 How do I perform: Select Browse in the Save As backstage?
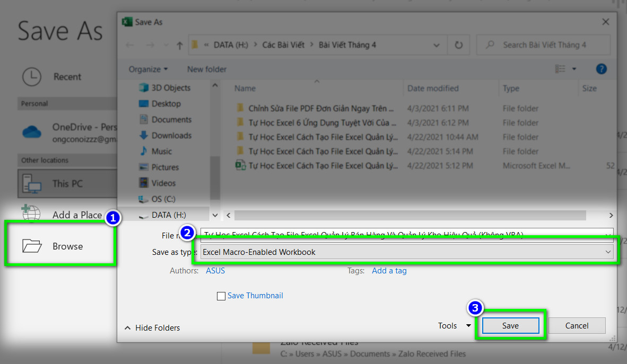61,246
